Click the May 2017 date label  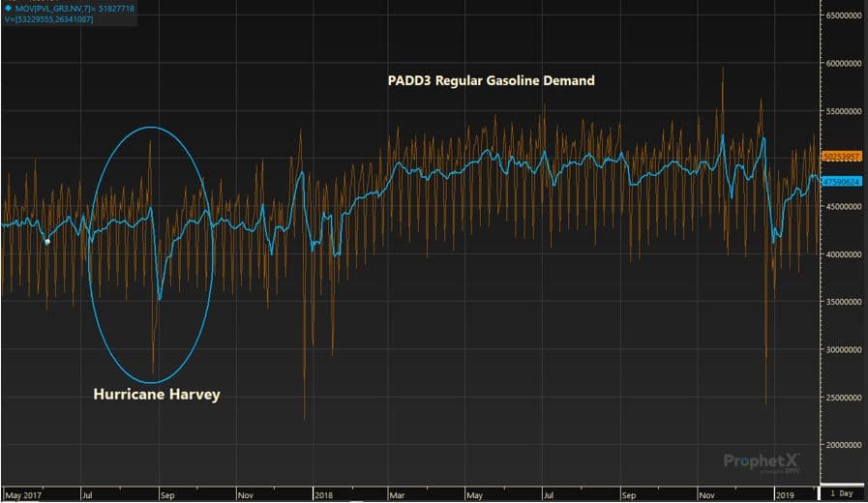25,492
